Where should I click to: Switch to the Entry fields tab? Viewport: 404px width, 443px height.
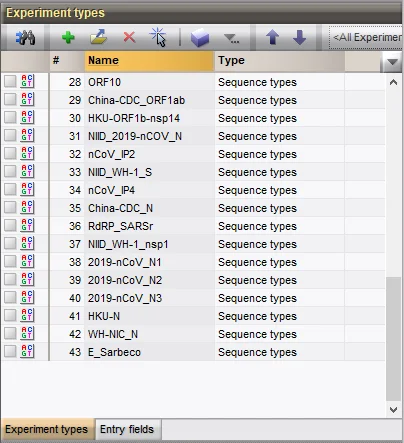click(x=127, y=429)
